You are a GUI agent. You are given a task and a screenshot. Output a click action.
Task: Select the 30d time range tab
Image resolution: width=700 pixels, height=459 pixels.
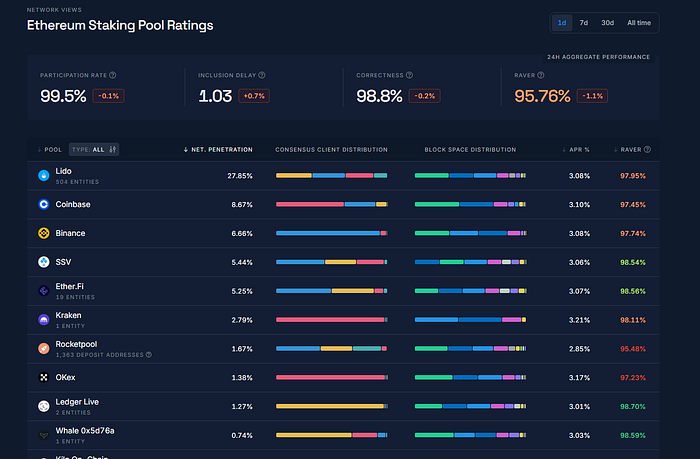(x=607, y=23)
